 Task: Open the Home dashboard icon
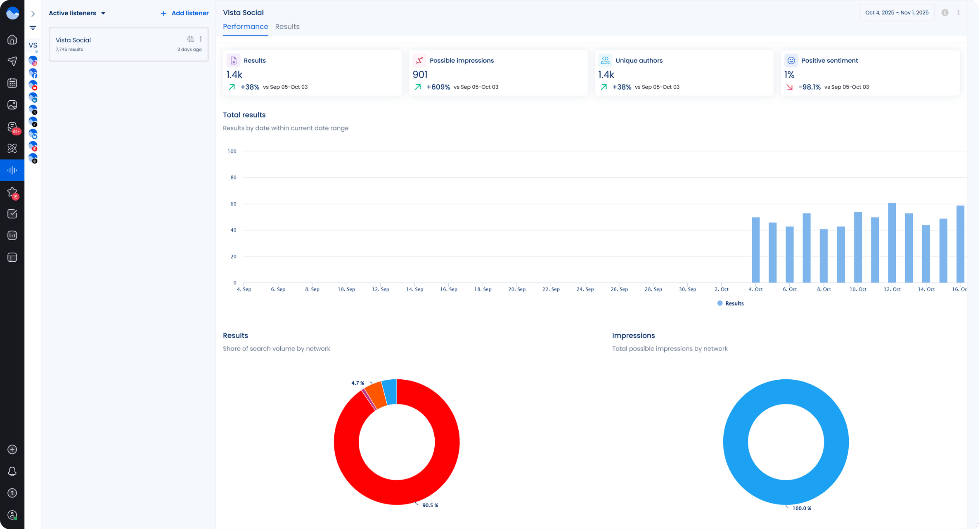pyautogui.click(x=12, y=40)
